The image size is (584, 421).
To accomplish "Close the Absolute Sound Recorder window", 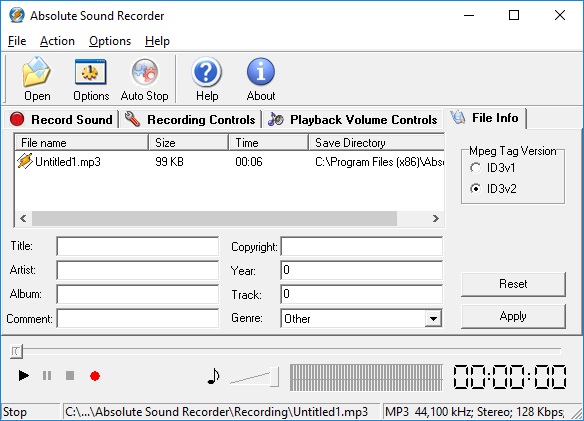I will [560, 15].
